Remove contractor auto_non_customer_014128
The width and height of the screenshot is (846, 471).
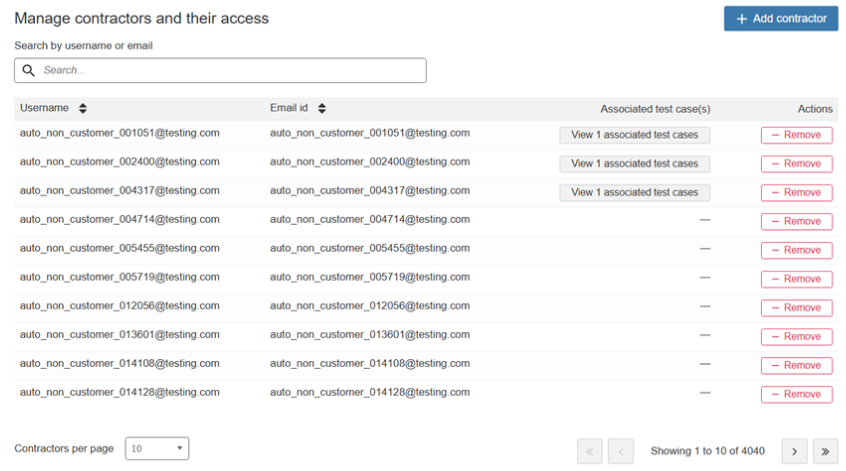[x=796, y=394]
